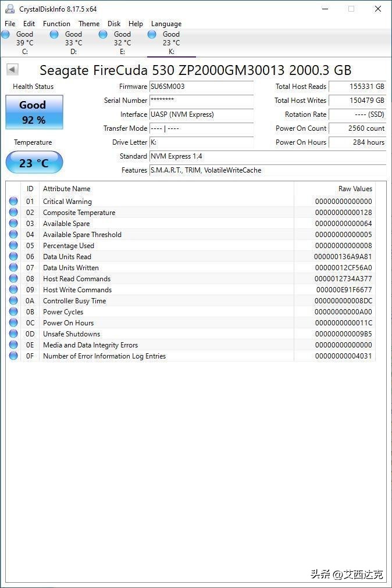Screen dimensions: 392x588
Task: Click the Good 92 % health status button
Action: [x=34, y=112]
